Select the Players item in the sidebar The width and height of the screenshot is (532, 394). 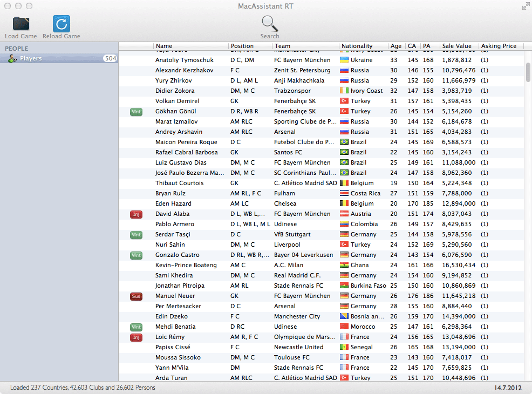pyautogui.click(x=59, y=58)
